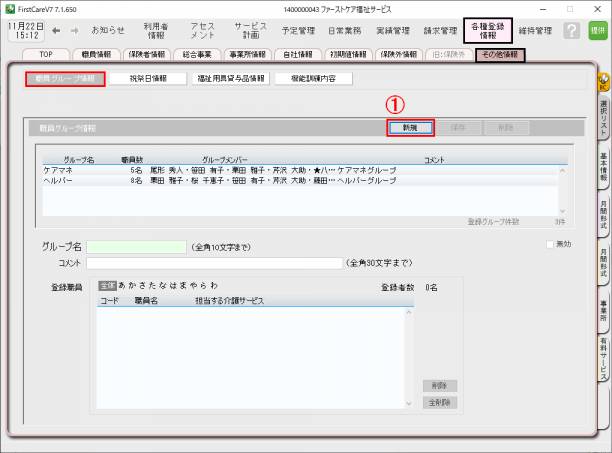Click the green 提供 icon at top right
This screenshot has width=612, height=453.
597,31
